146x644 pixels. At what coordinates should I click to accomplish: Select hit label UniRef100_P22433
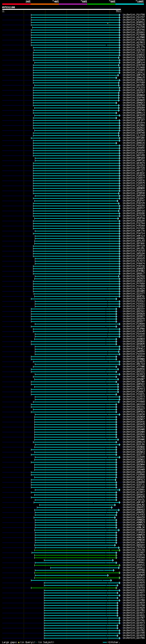[134, 186]
